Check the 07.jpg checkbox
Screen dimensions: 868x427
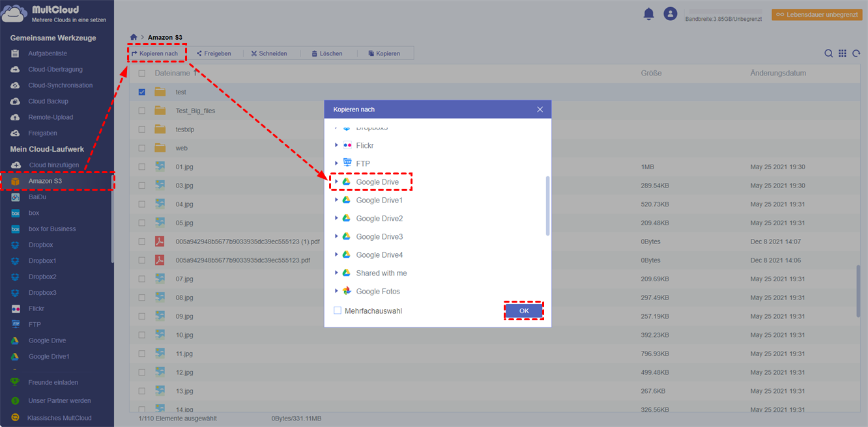point(142,279)
